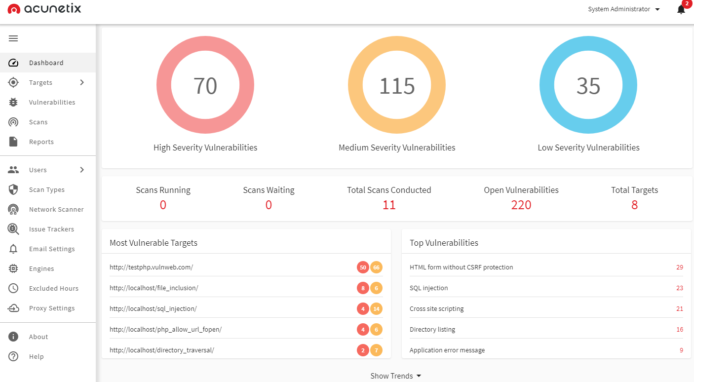Viewport: 702px width, 386px height.
Task: Open the testphp.vulnweb.com target link
Action: (151, 267)
